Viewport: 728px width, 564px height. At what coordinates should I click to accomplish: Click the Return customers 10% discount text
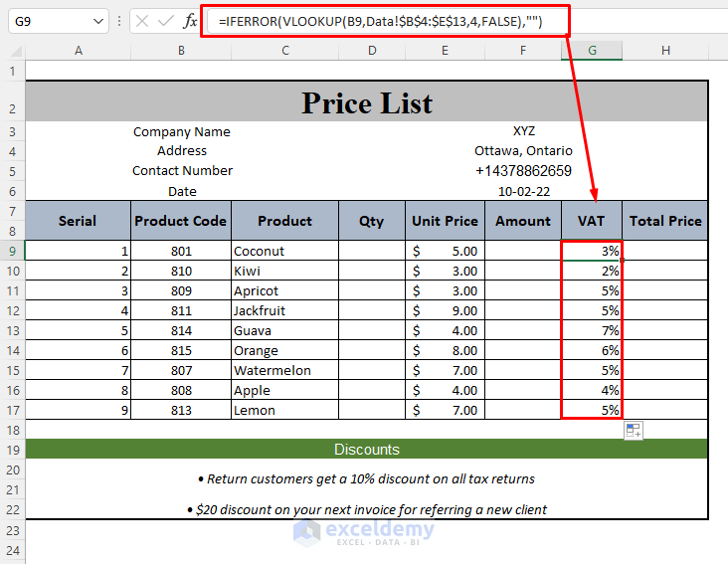tap(366, 479)
